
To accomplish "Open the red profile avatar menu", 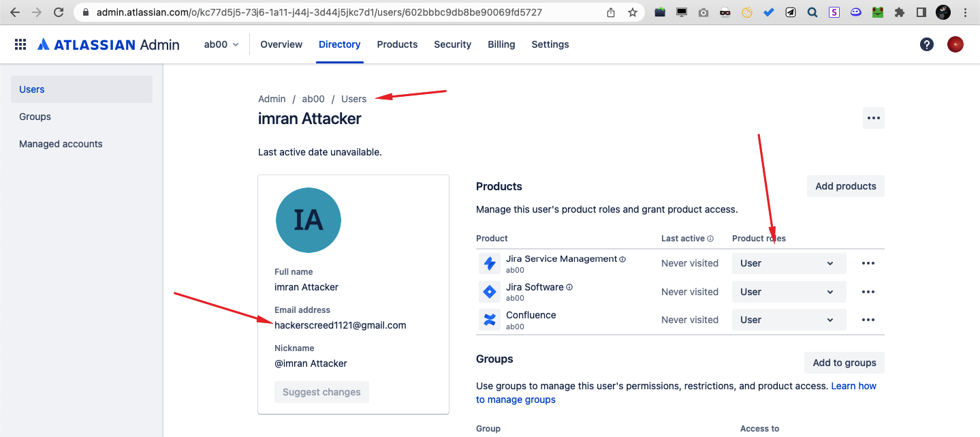I will 955,44.
